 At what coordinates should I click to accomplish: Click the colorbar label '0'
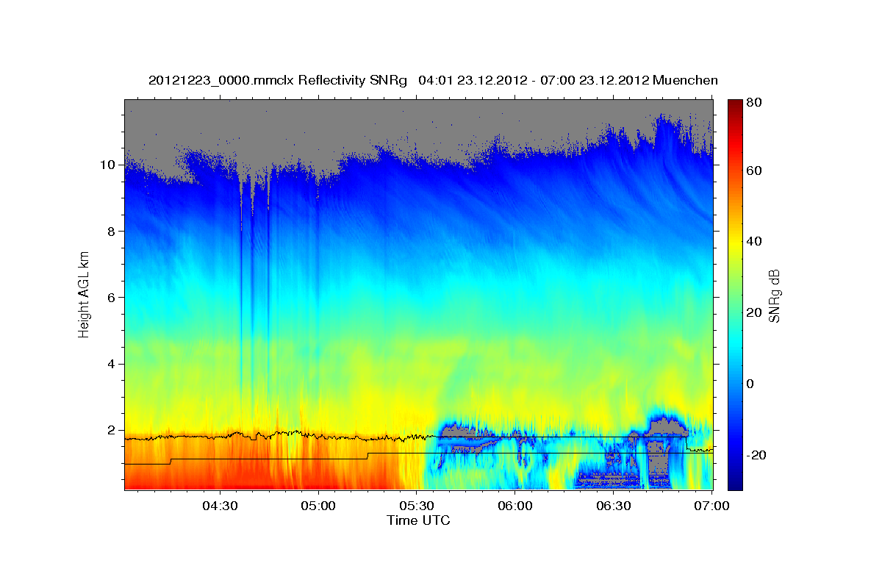[x=751, y=384]
